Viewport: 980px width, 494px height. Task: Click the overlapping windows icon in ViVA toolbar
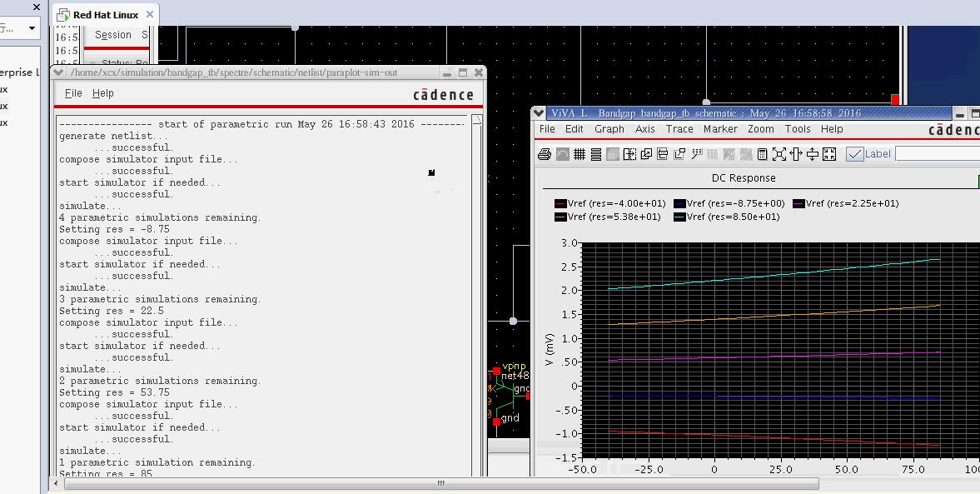(646, 154)
